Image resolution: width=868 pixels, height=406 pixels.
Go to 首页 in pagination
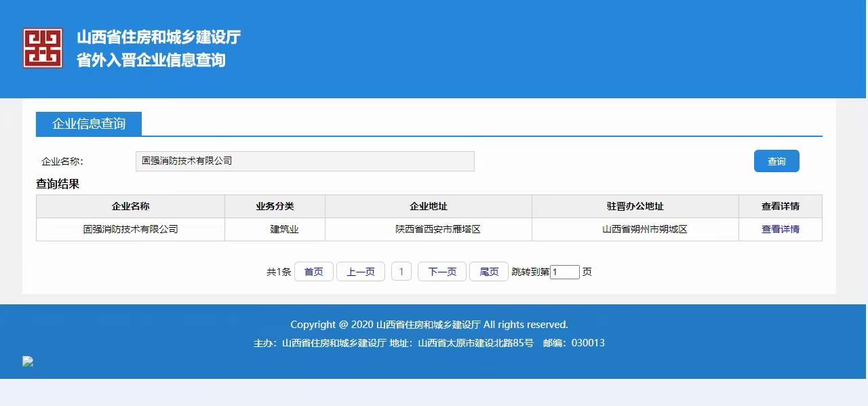click(x=313, y=272)
